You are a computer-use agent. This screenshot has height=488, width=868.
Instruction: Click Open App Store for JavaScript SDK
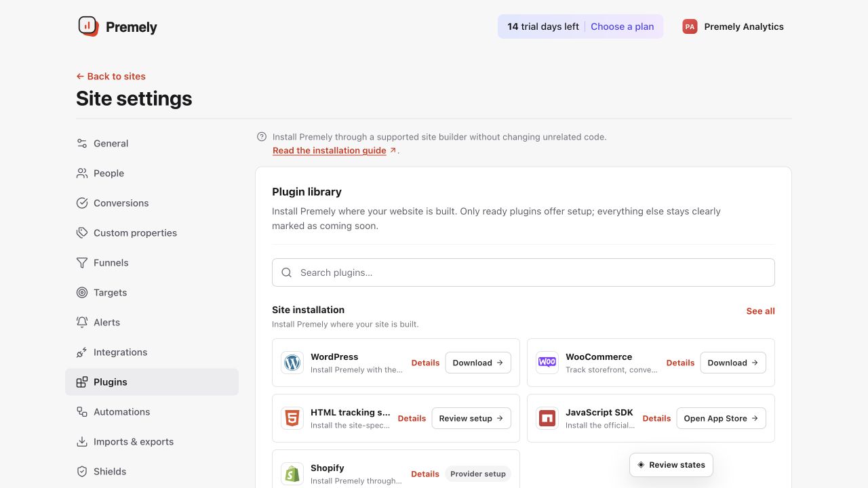(x=722, y=418)
